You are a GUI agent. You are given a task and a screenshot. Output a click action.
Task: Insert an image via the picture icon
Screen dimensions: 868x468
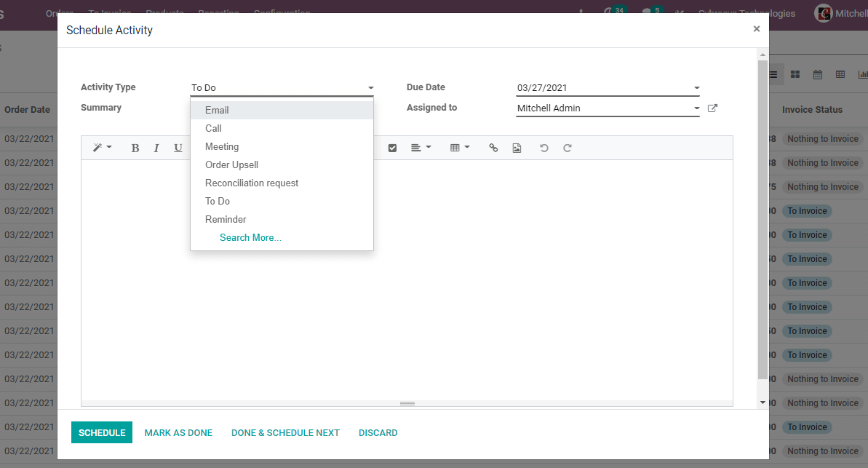[x=517, y=148]
